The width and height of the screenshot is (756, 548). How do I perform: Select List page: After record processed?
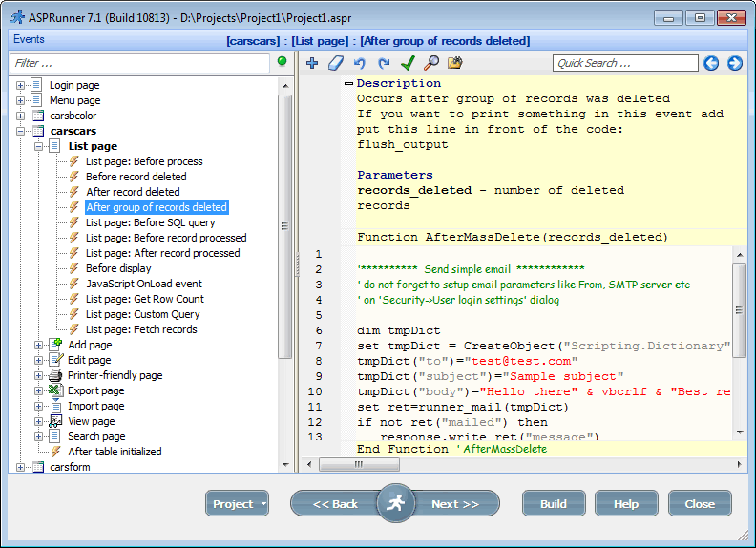[x=163, y=253]
